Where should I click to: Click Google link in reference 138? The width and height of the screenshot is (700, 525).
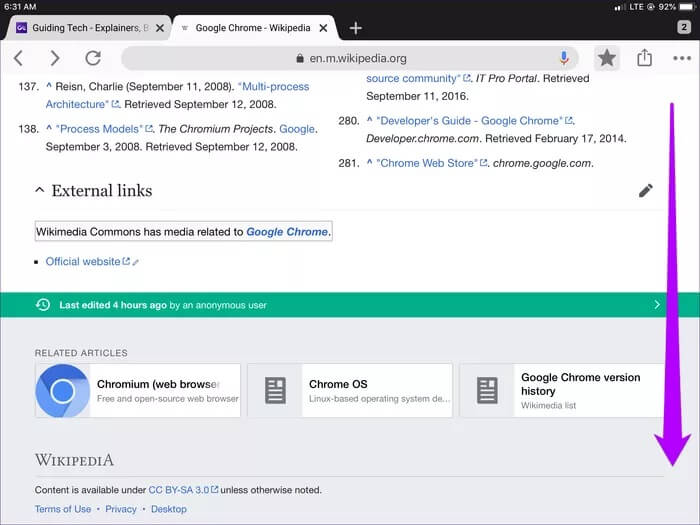coord(297,129)
